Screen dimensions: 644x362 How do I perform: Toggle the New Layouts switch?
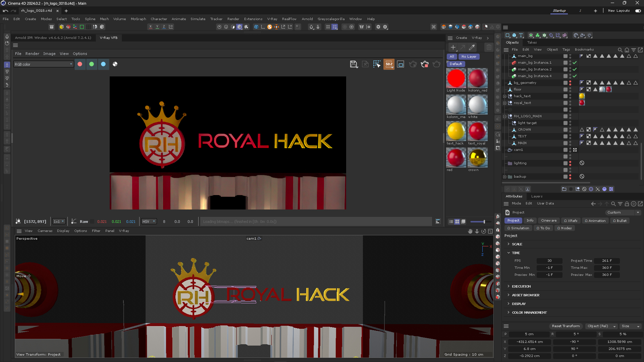tap(638, 11)
